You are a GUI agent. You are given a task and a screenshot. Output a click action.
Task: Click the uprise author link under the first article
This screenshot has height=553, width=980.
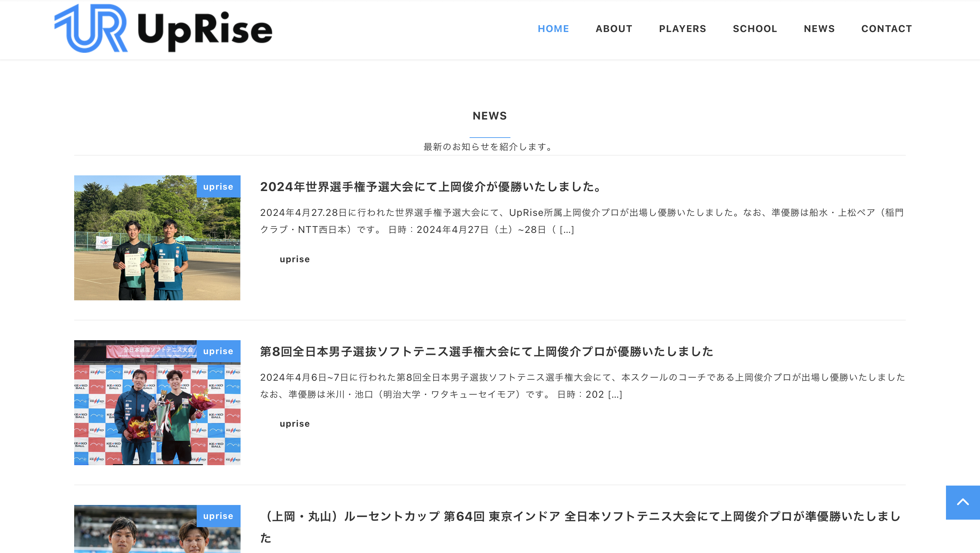[294, 259]
